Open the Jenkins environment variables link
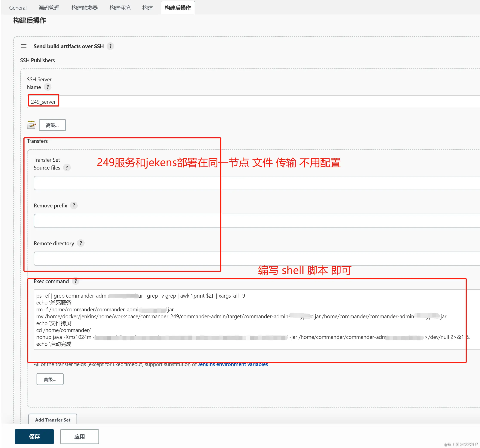 (x=233, y=364)
